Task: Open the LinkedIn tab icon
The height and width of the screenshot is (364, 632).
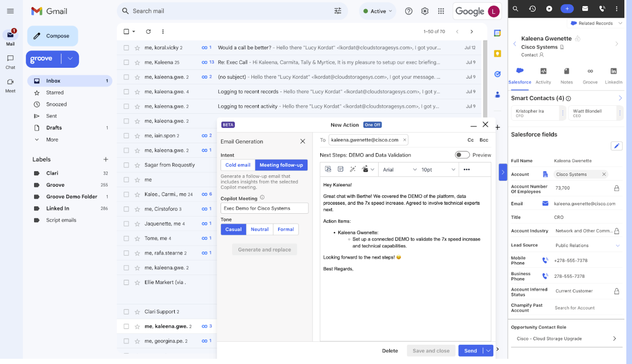Action: tap(613, 71)
